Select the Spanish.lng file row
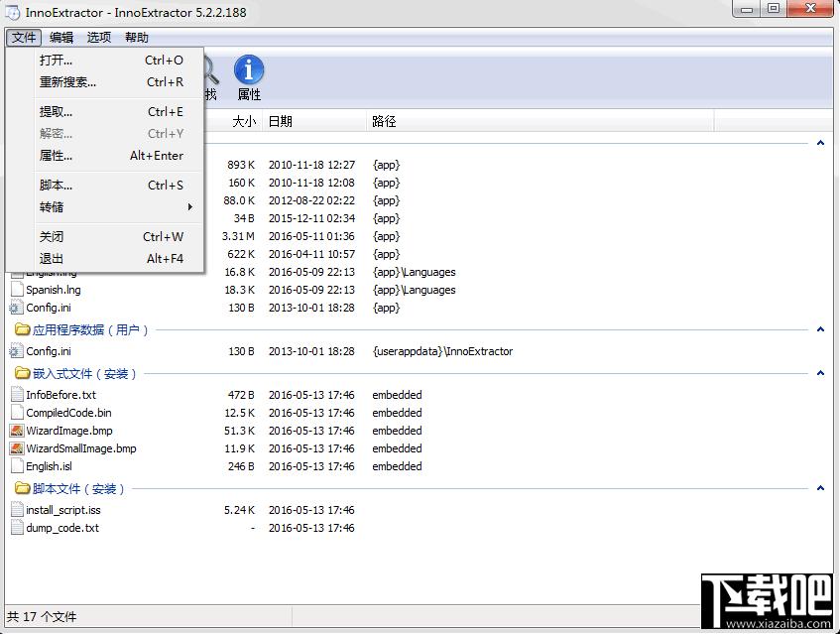 (x=54, y=290)
